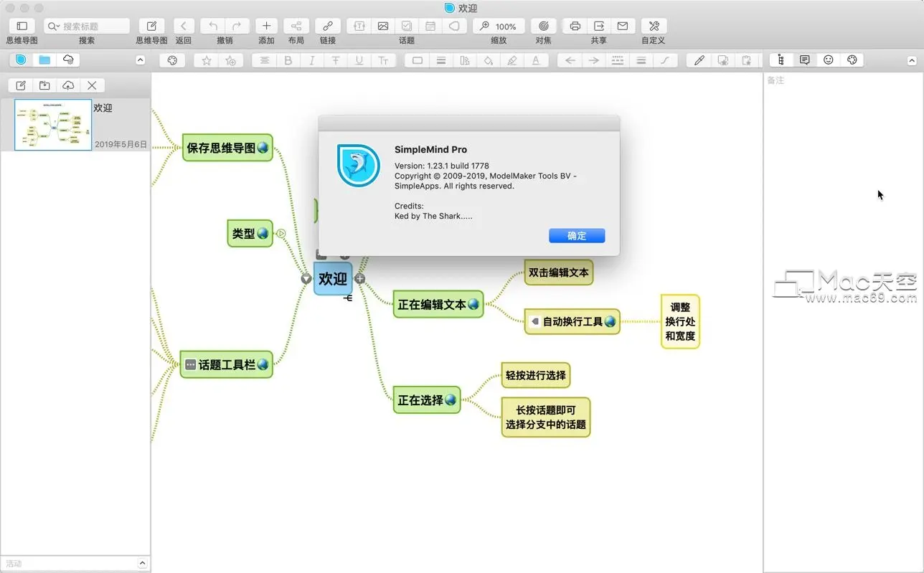924x573 pixels.
Task: Expand the activity popup chevron at the sidebar bottom
Action: pyautogui.click(x=142, y=564)
